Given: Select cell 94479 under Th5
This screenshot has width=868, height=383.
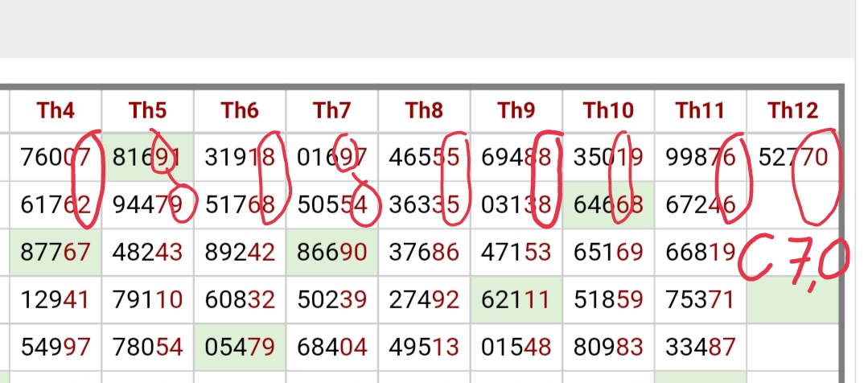Looking at the screenshot, I should (147, 205).
